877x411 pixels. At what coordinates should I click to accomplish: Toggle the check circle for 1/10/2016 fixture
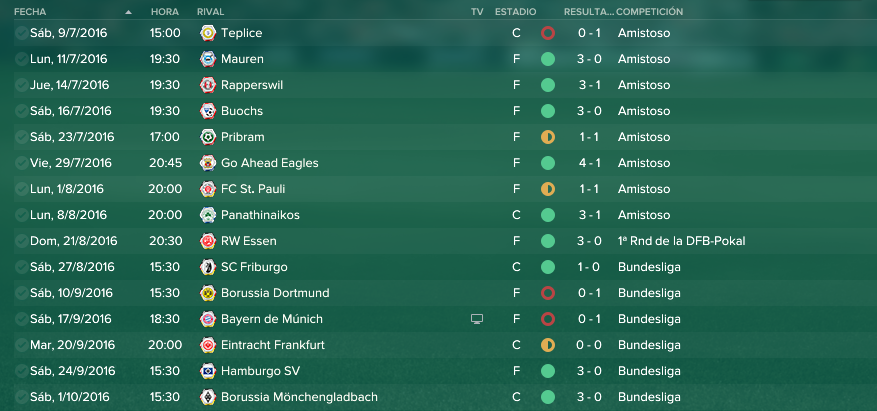click(21, 397)
